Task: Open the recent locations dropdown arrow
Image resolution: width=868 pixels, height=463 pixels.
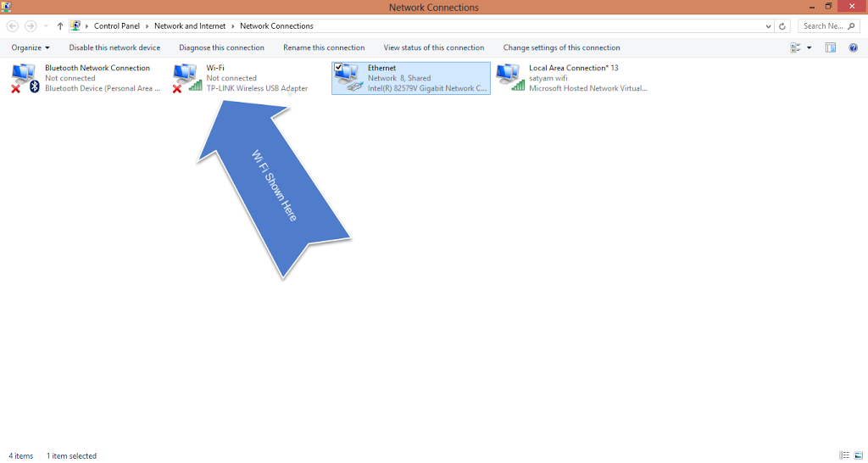Action: [x=46, y=26]
